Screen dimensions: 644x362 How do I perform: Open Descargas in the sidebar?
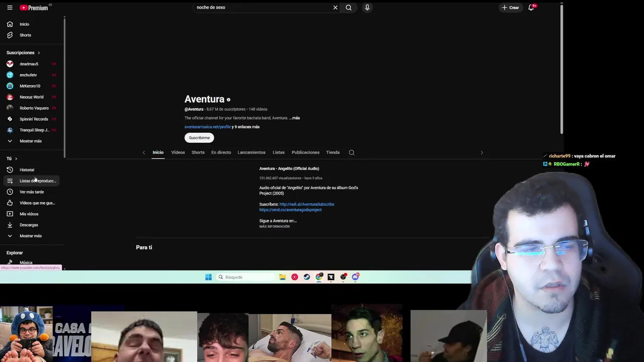click(31, 225)
